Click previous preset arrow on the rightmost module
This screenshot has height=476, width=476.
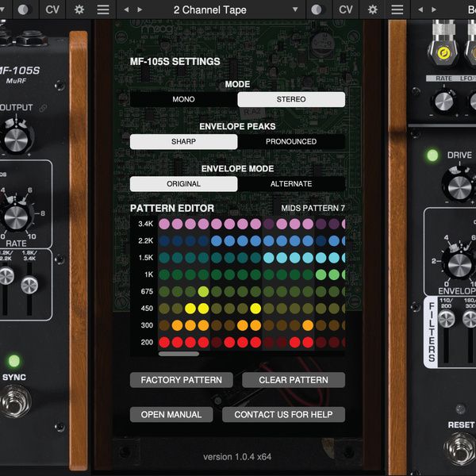420,10
